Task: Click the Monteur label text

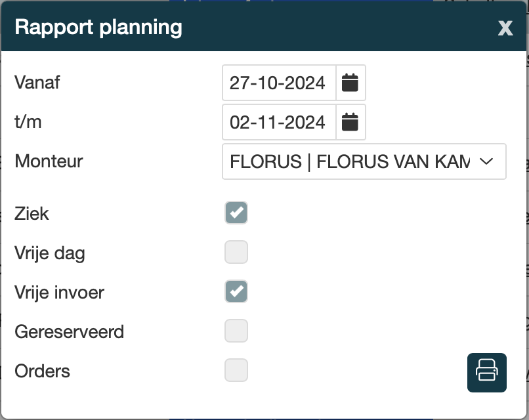Action: point(49,161)
